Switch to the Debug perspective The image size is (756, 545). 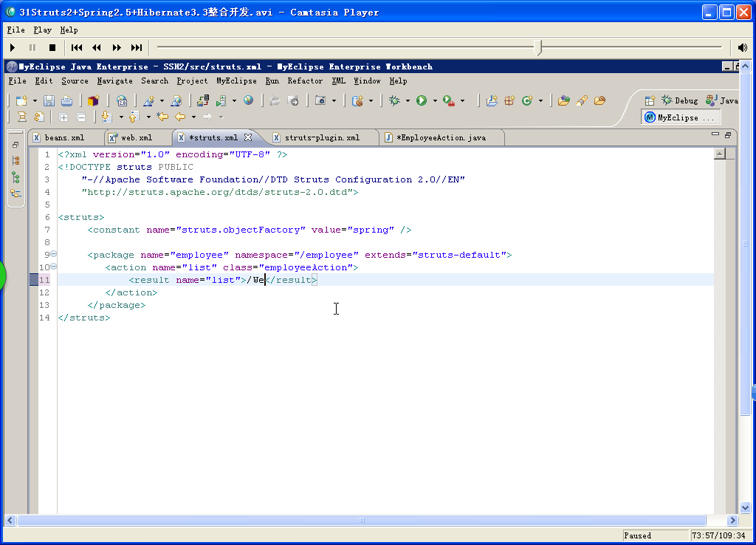[680, 100]
